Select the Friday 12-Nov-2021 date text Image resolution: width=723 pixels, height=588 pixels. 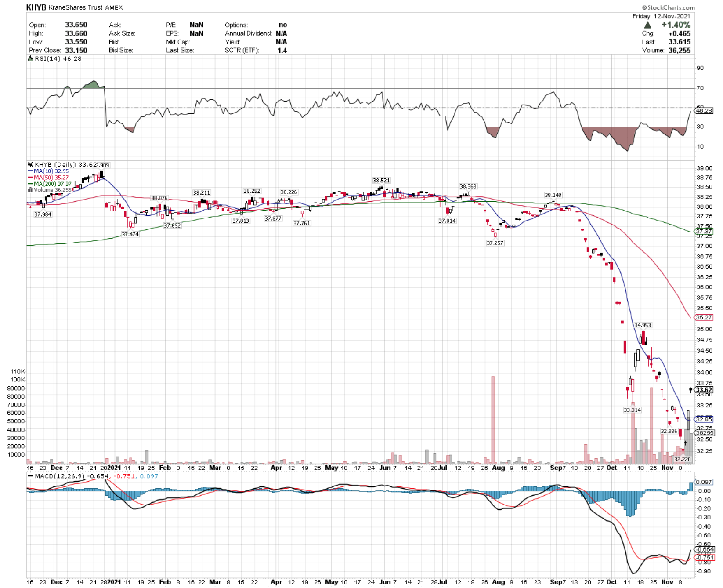point(661,16)
